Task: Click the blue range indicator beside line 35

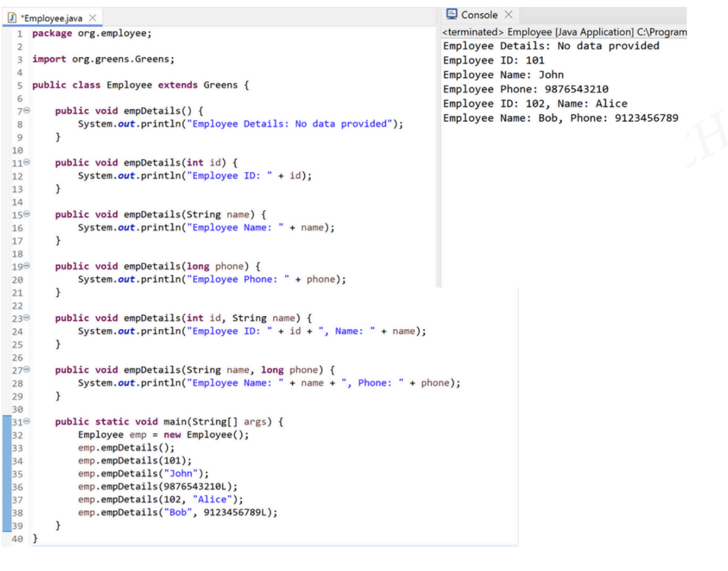Action: pos(6,474)
